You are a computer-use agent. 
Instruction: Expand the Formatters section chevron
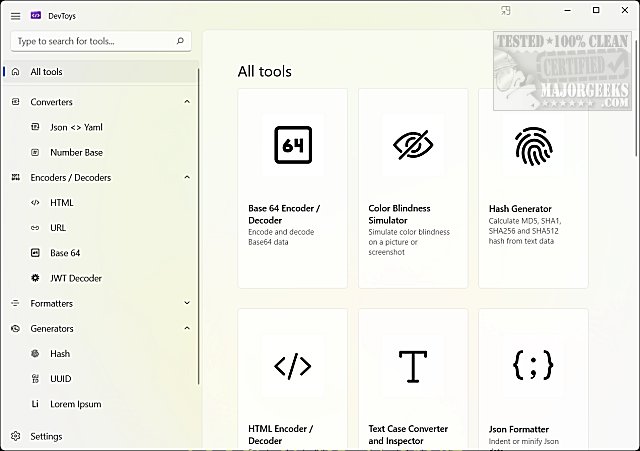pos(187,303)
